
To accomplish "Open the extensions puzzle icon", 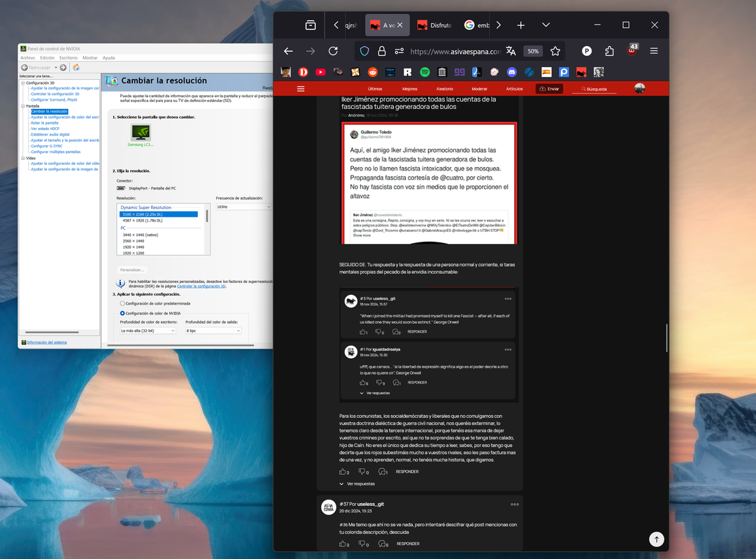I will coord(609,51).
